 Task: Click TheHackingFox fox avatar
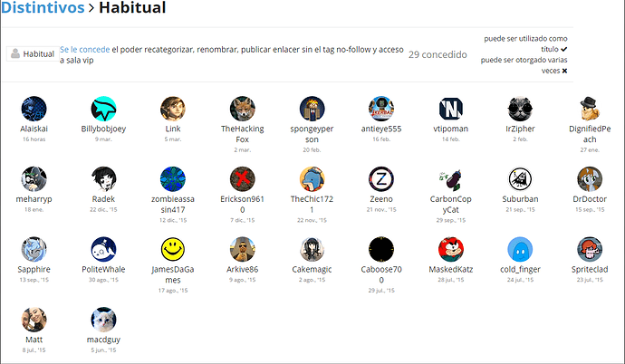(x=243, y=109)
